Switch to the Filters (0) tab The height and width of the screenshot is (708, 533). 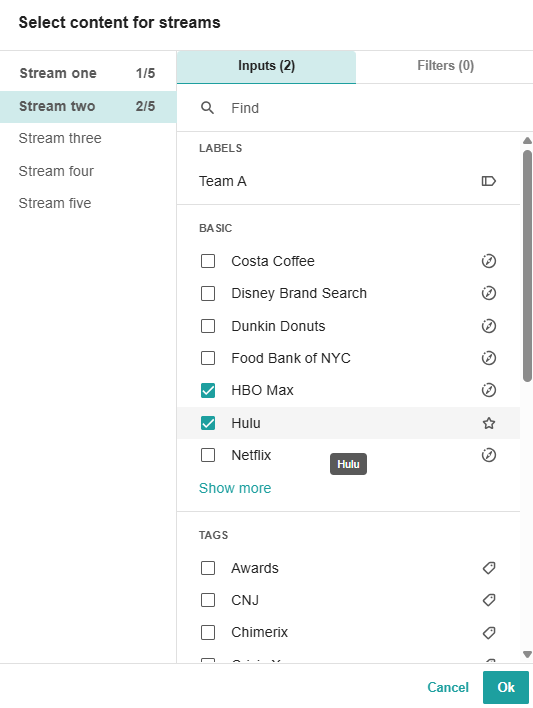point(445,66)
